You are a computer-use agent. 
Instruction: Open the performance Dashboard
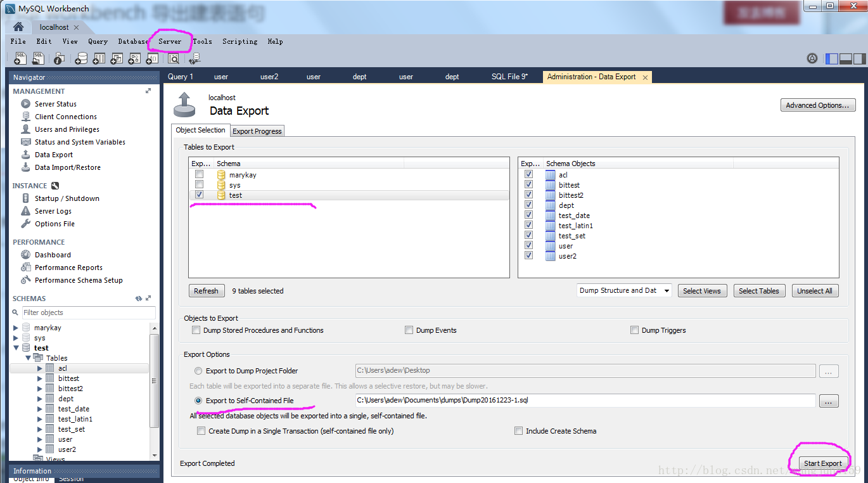pos(53,255)
